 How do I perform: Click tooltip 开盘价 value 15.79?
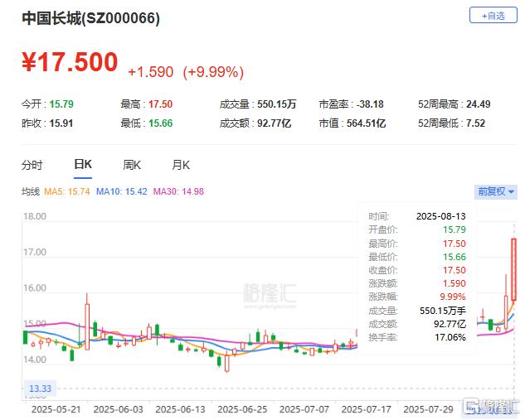click(455, 229)
